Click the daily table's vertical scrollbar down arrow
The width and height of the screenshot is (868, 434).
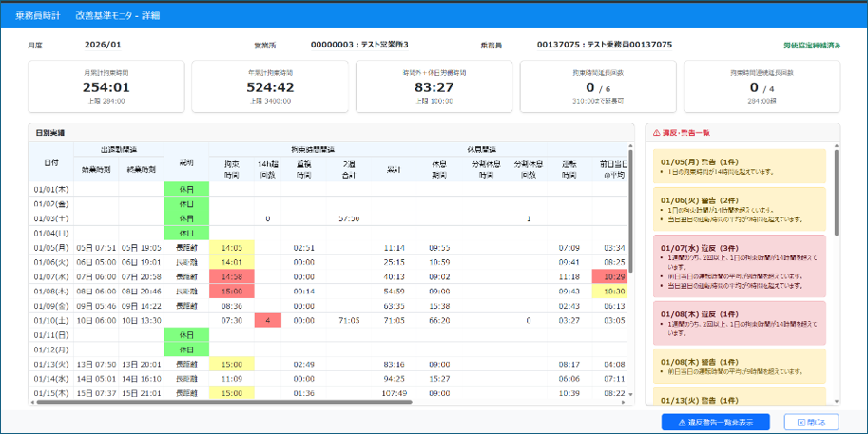click(630, 393)
